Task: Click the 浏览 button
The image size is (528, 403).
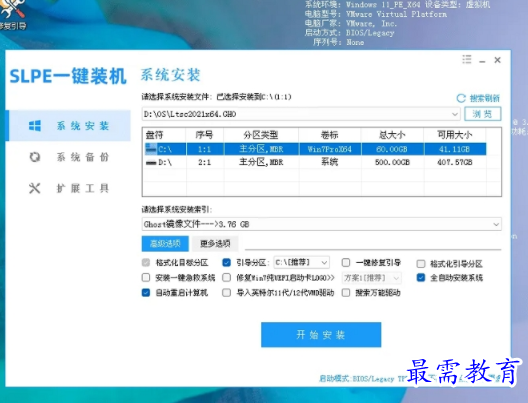Action: coord(483,114)
